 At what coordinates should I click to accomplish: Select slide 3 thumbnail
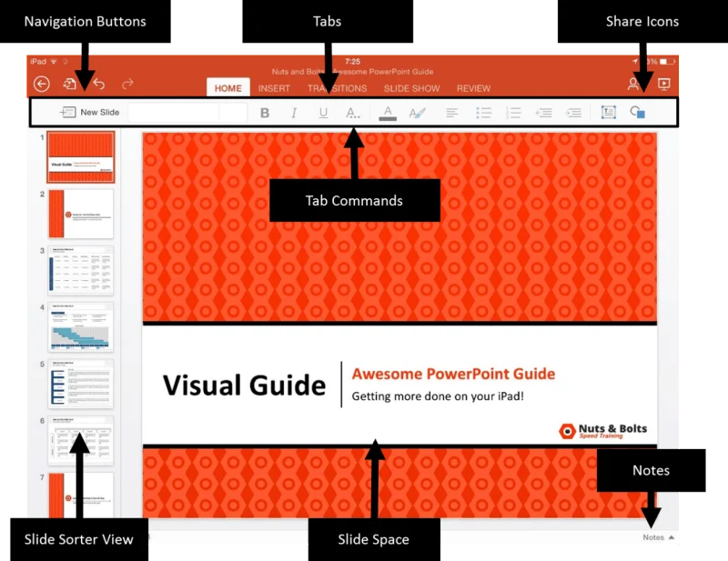point(80,271)
